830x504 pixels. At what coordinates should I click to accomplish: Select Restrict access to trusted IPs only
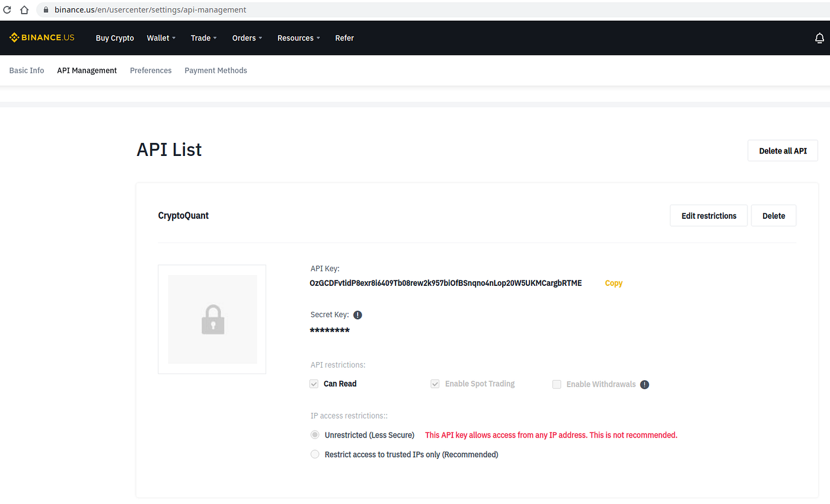(315, 455)
